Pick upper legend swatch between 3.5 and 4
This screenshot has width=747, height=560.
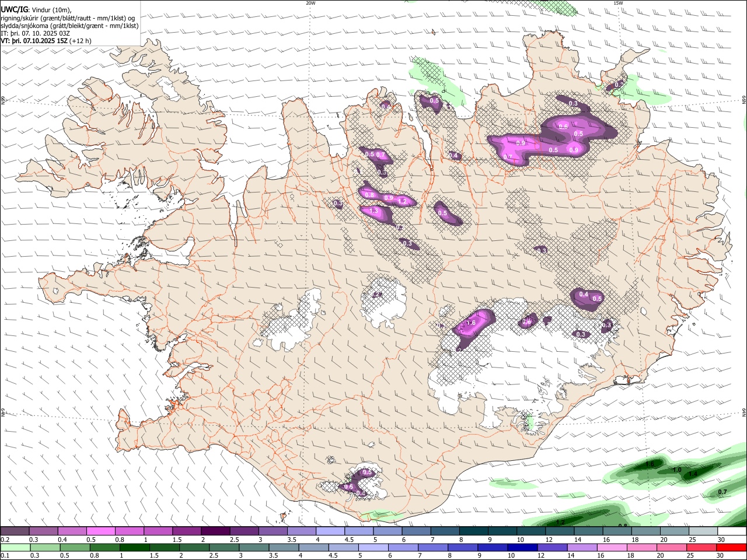point(301,531)
